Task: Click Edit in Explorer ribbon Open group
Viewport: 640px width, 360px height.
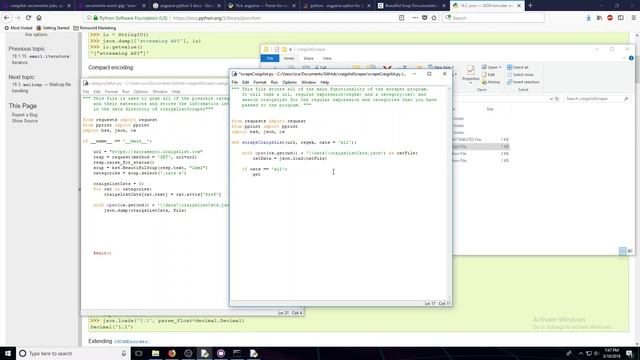Action: (x=489, y=75)
